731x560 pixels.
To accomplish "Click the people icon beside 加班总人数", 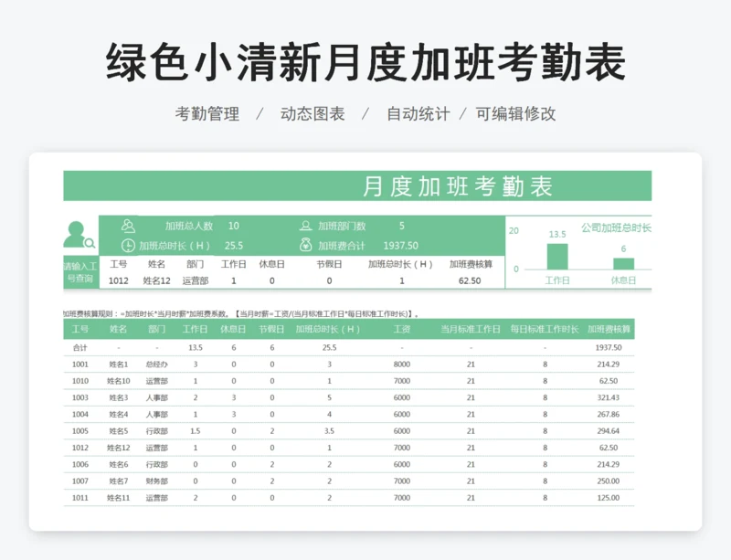I will pos(128,227).
